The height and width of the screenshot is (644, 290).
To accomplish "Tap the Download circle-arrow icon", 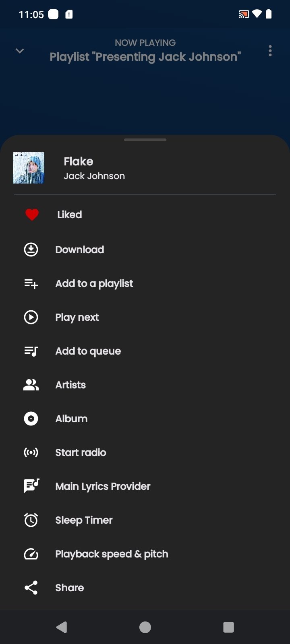I will tap(31, 250).
